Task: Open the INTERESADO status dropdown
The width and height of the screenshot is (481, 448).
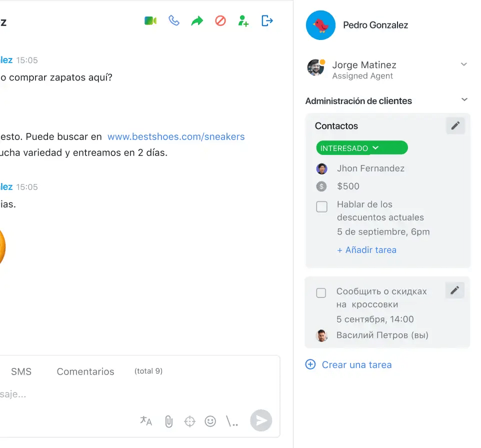Action: pos(362,148)
